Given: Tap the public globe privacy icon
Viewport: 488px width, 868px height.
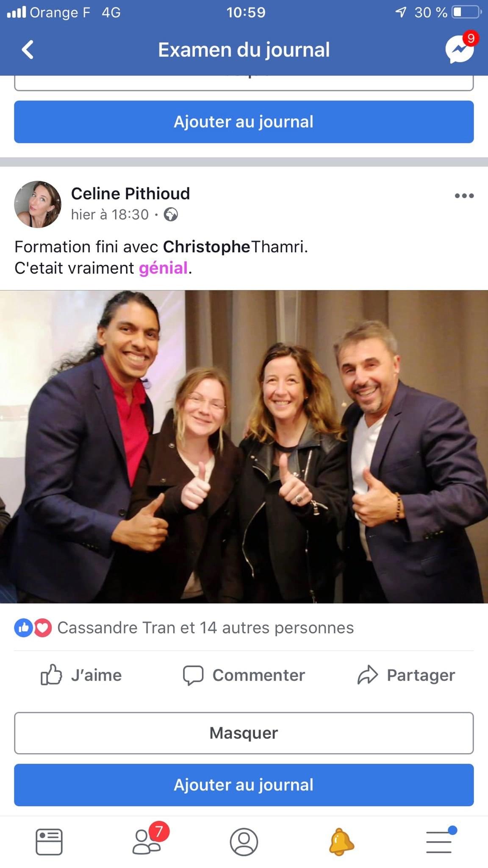Looking at the screenshot, I should click(x=171, y=214).
